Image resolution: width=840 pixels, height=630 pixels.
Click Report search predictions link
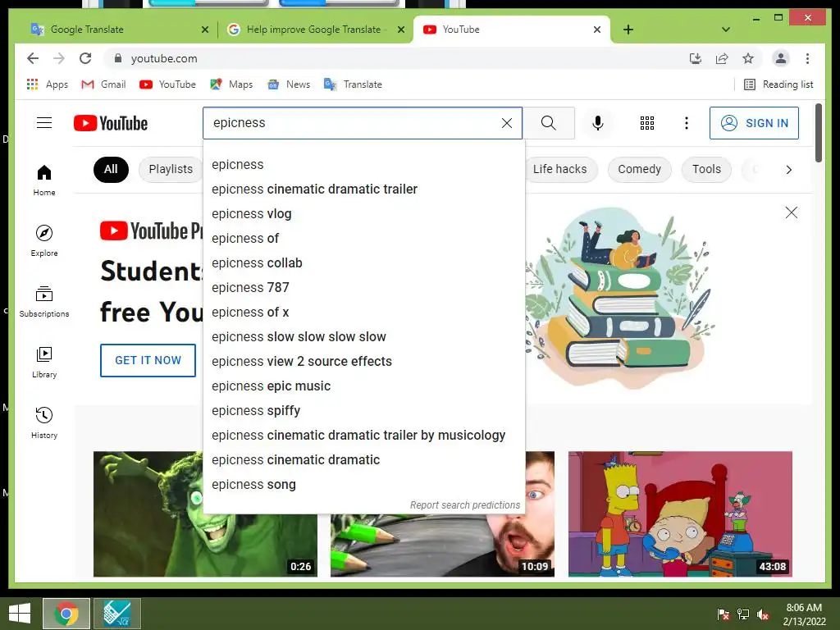point(464,505)
